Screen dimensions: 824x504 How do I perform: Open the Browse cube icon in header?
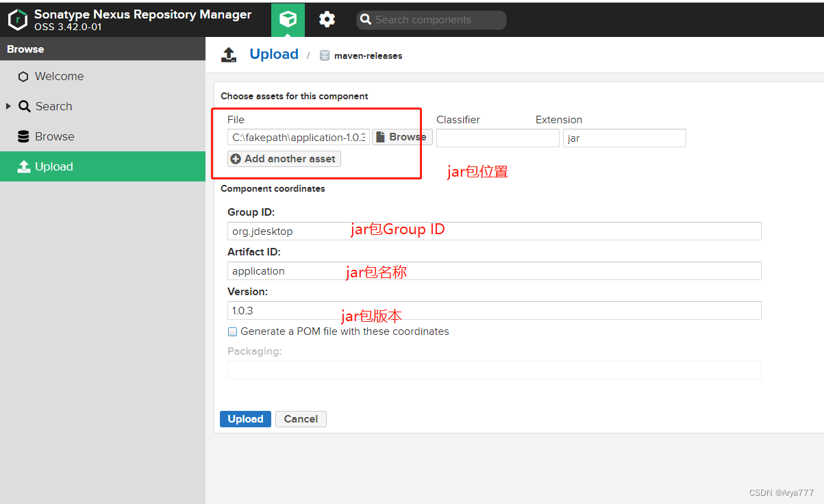(x=288, y=19)
